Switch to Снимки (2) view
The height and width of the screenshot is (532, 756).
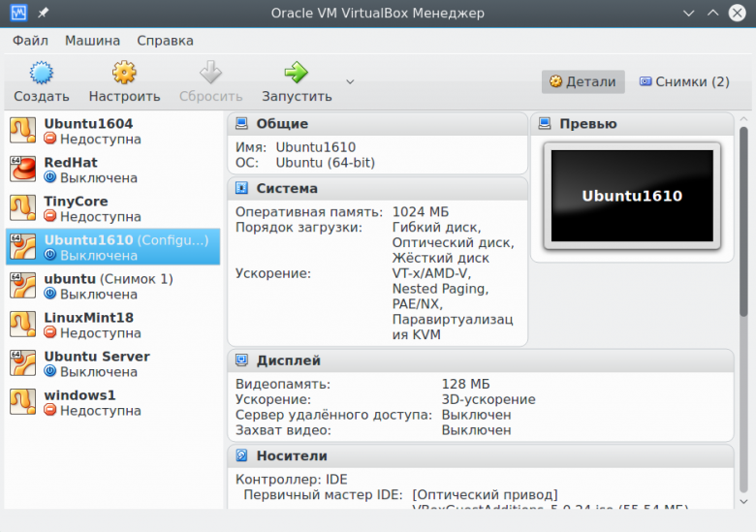pos(684,82)
